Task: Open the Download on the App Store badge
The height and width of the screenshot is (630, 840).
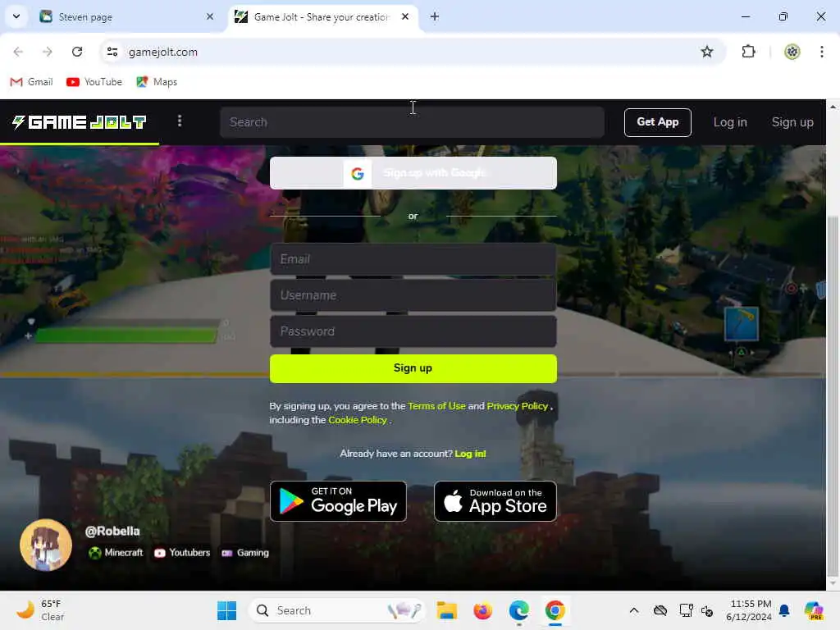Action: click(495, 501)
